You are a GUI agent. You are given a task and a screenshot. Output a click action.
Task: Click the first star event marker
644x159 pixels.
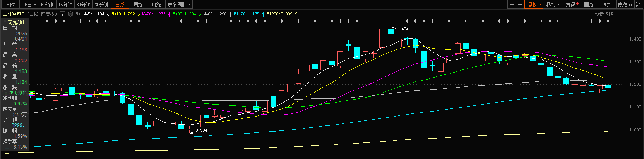(x=47, y=21)
